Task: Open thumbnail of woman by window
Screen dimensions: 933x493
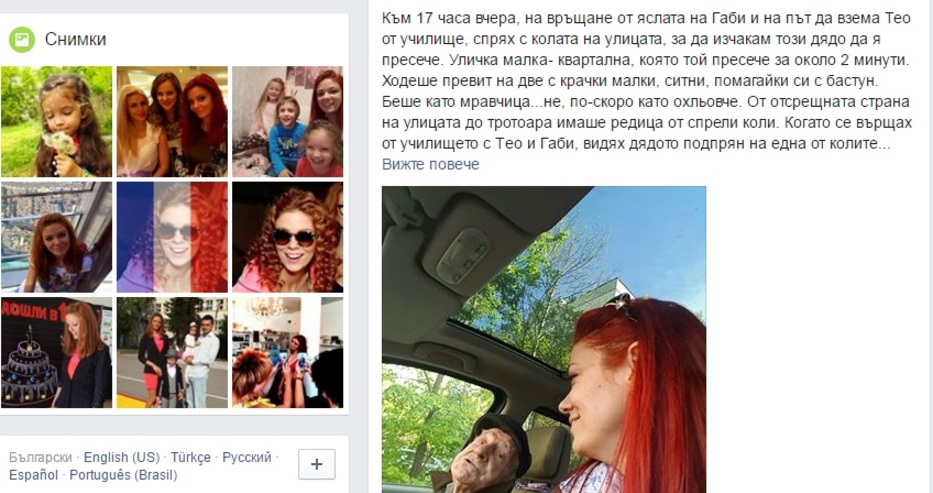Action: click(x=57, y=237)
